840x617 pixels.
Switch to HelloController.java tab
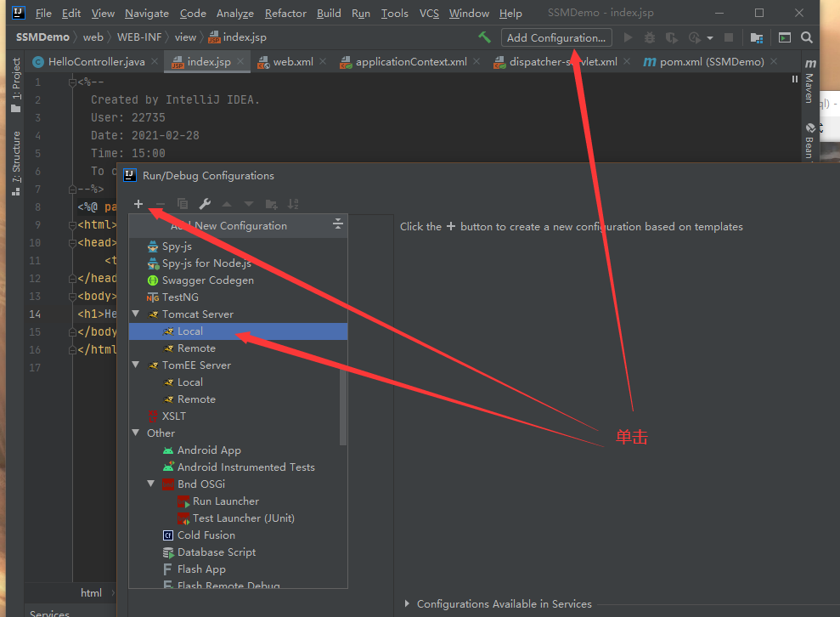click(x=97, y=62)
